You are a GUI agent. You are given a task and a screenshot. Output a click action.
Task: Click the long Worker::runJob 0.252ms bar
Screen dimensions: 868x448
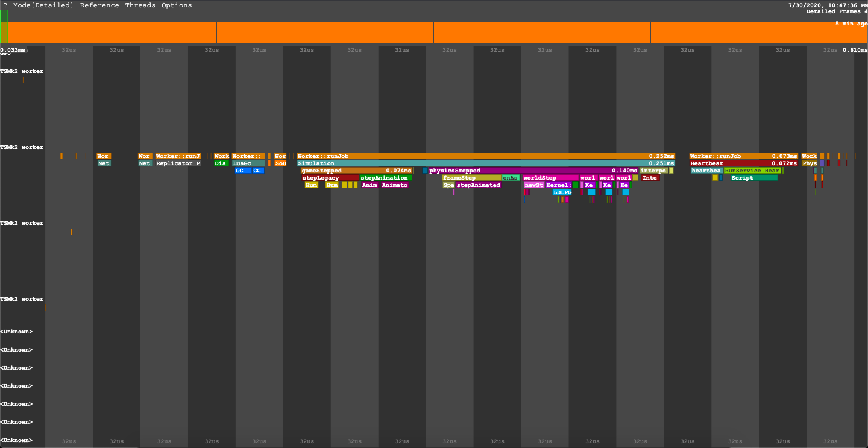(486, 156)
